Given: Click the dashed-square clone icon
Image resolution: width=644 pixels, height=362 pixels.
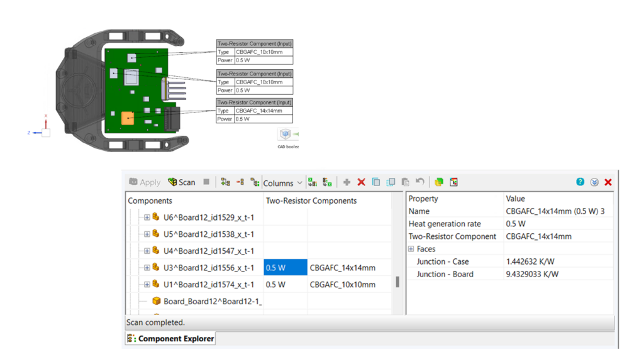Looking at the screenshot, I should tap(391, 182).
